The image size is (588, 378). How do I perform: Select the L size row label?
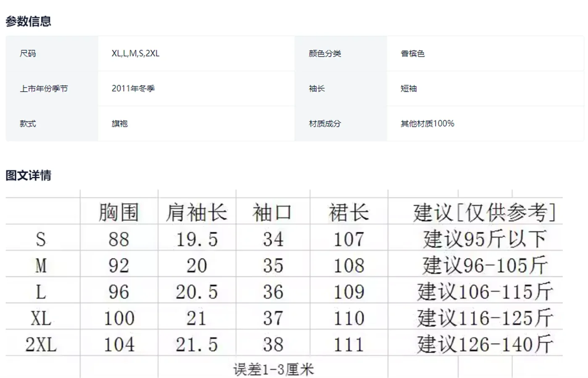41,292
